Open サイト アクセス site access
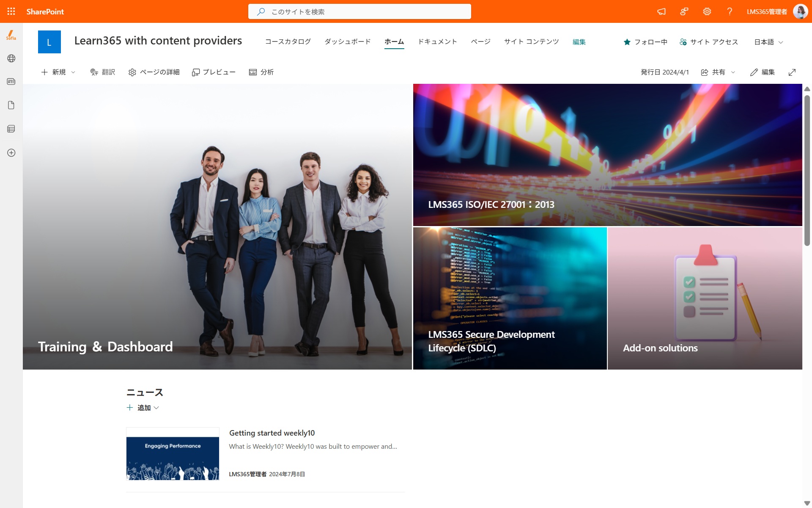This screenshot has height=508, width=812. [709, 42]
